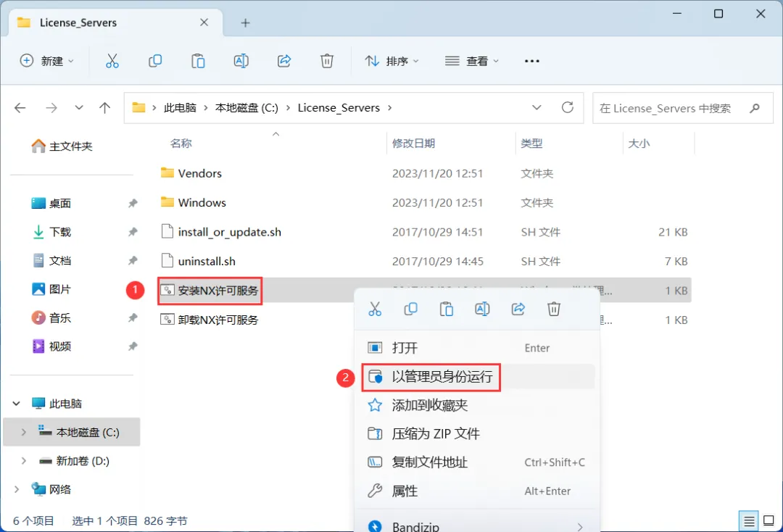Choose 复制文件地址 in the context menu
Image resolution: width=783 pixels, height=532 pixels.
click(x=478, y=462)
